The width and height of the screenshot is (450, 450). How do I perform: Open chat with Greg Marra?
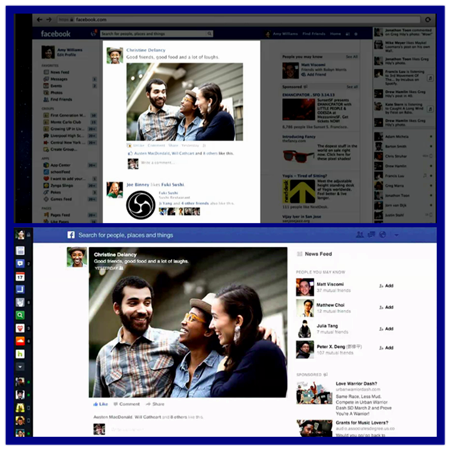[x=395, y=186]
